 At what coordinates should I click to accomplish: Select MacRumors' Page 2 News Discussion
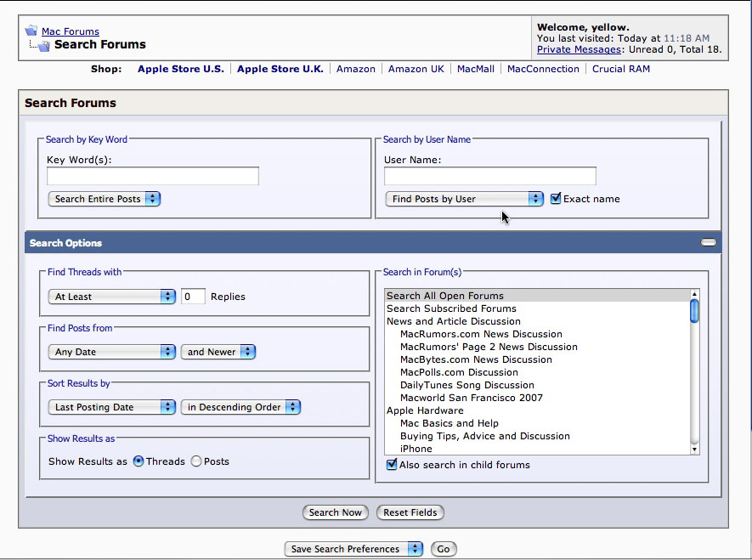tap(537, 347)
